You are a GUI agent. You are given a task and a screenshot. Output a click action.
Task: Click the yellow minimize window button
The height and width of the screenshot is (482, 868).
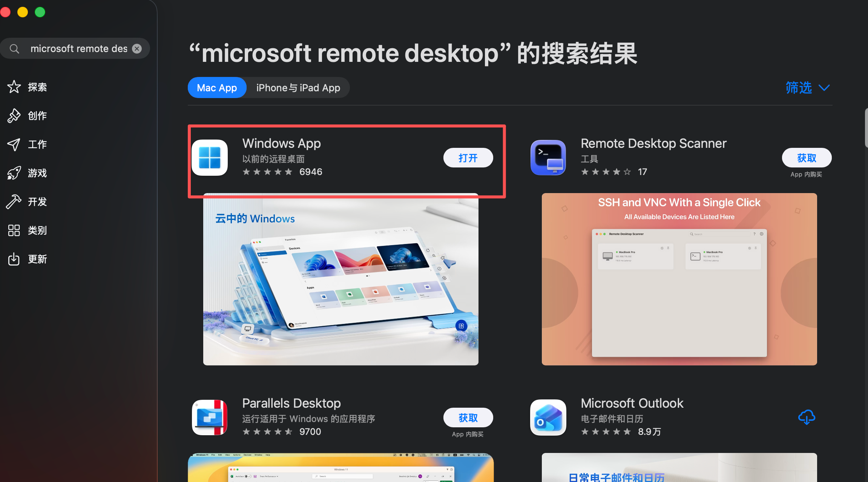(x=23, y=12)
